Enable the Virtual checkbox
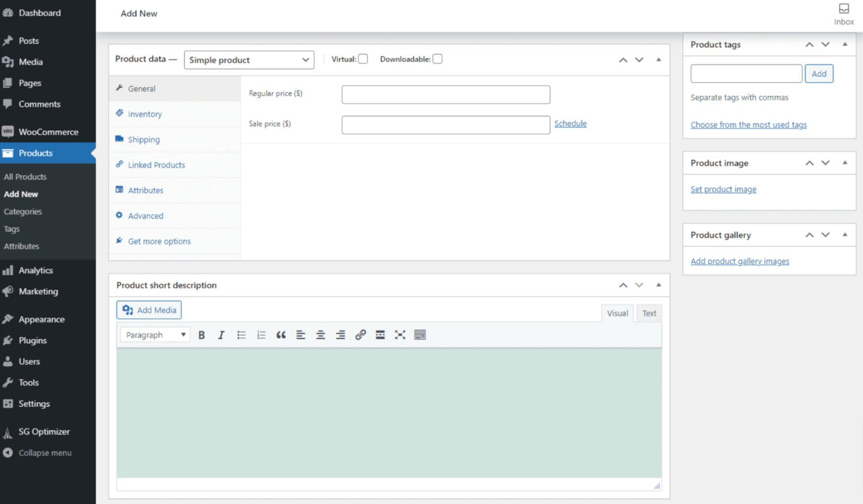The height and width of the screenshot is (504, 863). tap(363, 58)
